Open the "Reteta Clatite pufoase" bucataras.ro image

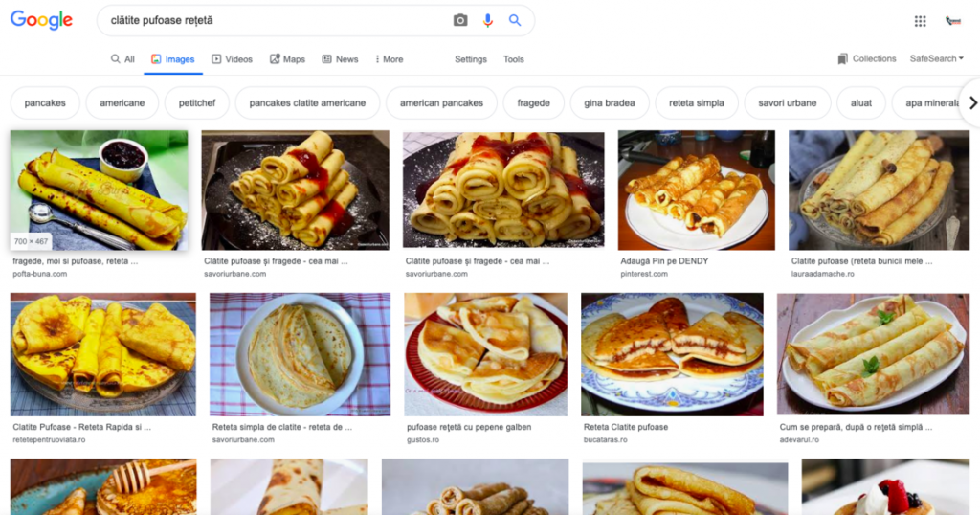[672, 353]
